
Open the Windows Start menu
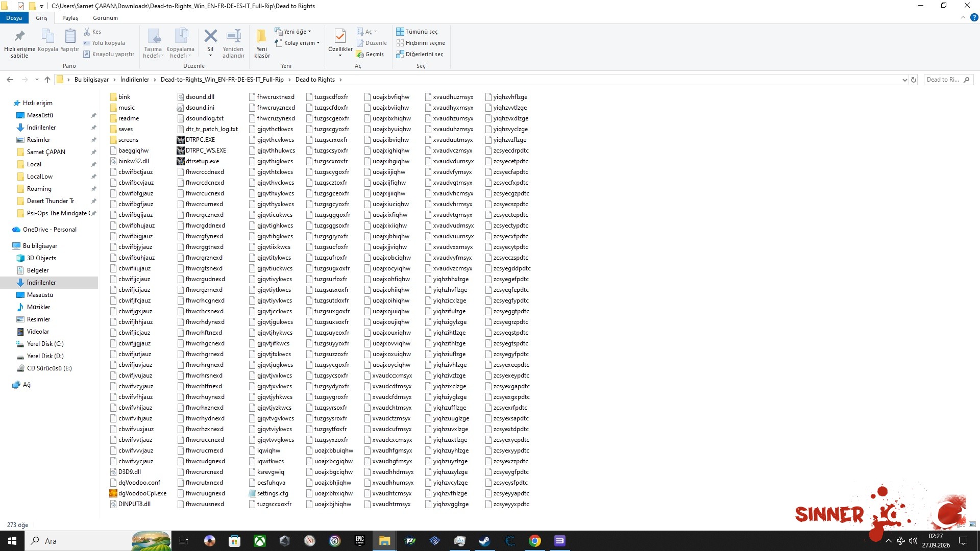[12, 541]
